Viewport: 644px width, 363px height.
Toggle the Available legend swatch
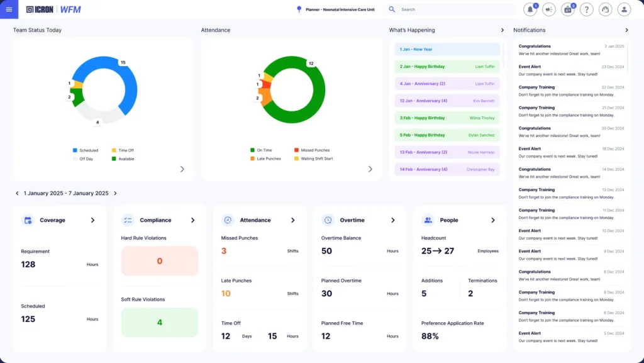114,159
